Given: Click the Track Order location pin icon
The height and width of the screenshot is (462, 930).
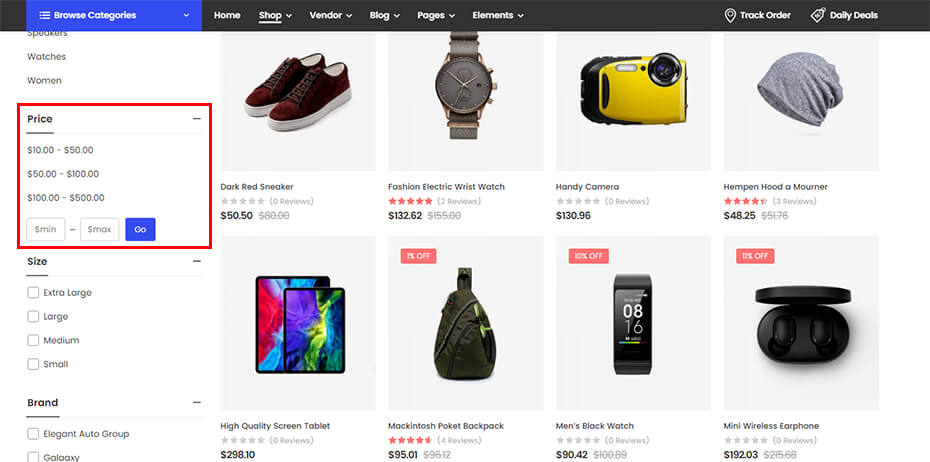Looking at the screenshot, I should point(730,15).
